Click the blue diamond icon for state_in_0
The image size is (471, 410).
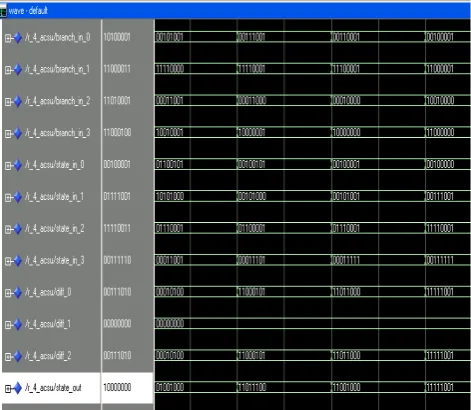[17, 165]
